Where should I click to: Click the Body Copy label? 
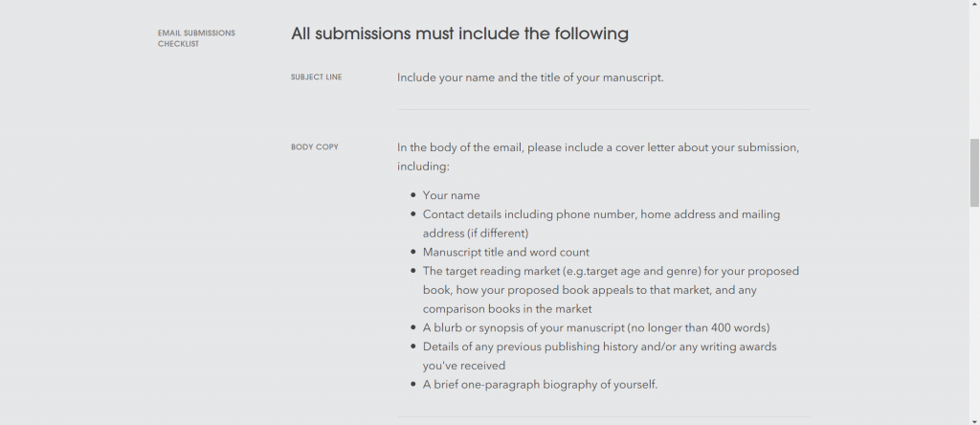[x=314, y=147]
